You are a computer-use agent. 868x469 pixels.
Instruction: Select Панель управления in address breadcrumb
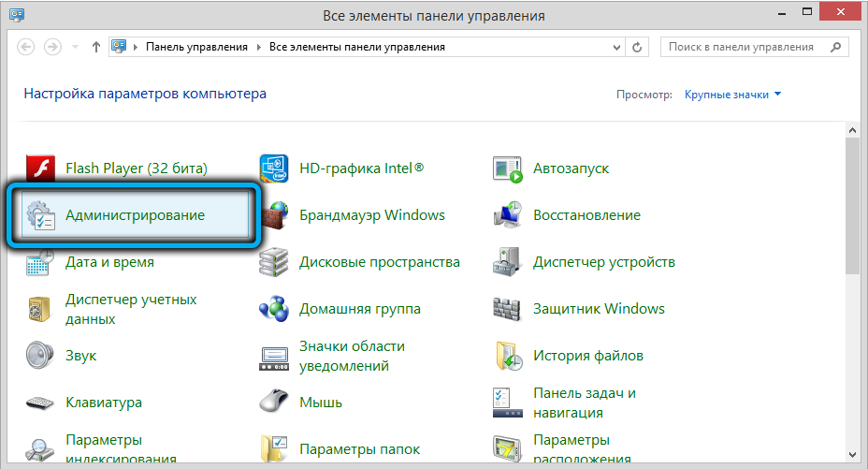click(196, 46)
